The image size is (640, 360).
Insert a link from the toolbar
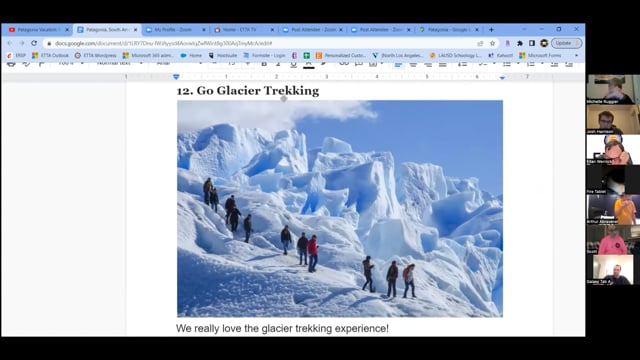[x=344, y=64]
